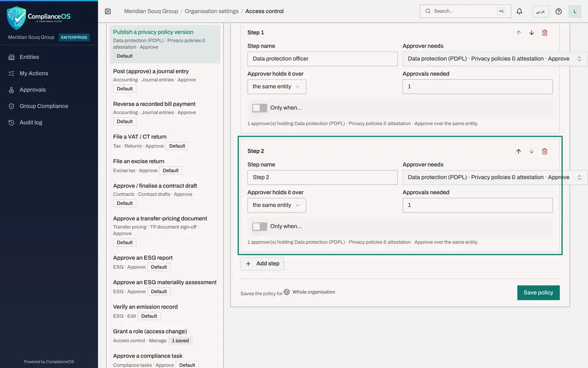Edit Step 2 approvals needed field
Screen dimensions: 588x368
tap(478, 205)
